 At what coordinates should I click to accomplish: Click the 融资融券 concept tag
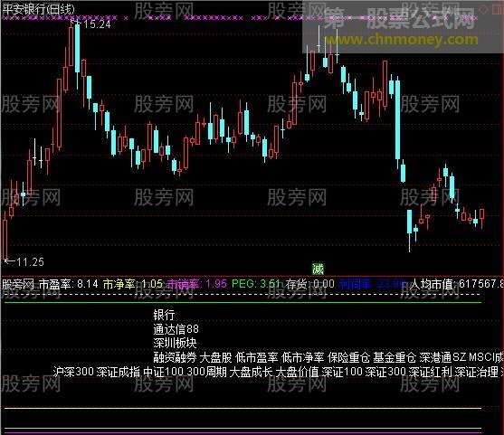[x=175, y=357]
